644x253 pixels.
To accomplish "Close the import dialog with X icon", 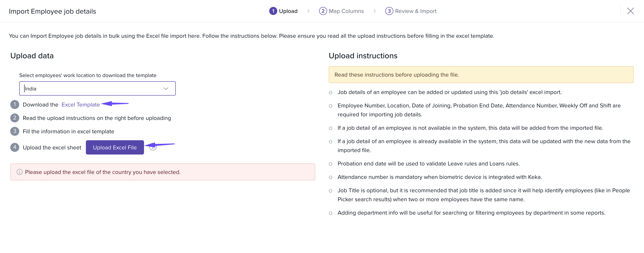I will click(630, 11).
